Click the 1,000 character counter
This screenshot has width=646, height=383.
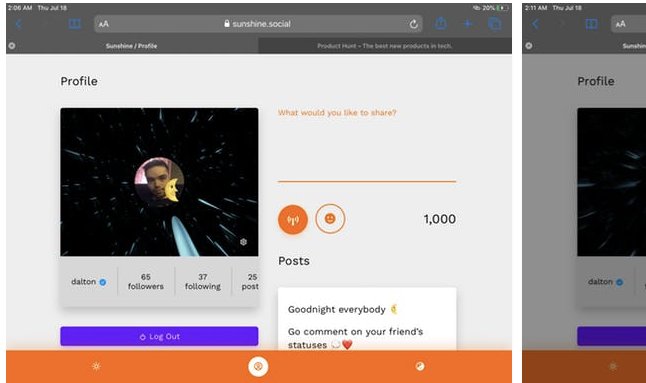440,219
